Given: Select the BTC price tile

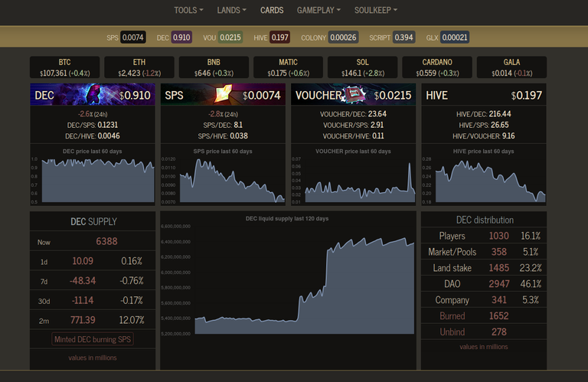Looking at the screenshot, I should 64,67.
